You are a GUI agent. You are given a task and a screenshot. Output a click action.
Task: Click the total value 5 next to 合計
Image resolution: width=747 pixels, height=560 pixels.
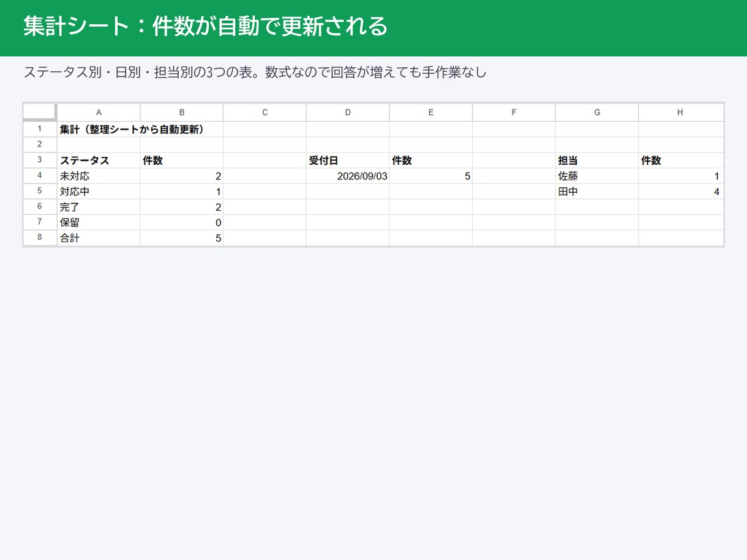tap(182, 238)
